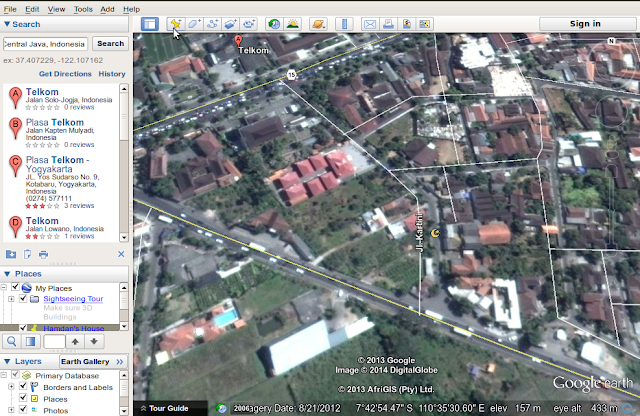Click the search location input field
The width and height of the screenshot is (640, 416).
(x=45, y=44)
